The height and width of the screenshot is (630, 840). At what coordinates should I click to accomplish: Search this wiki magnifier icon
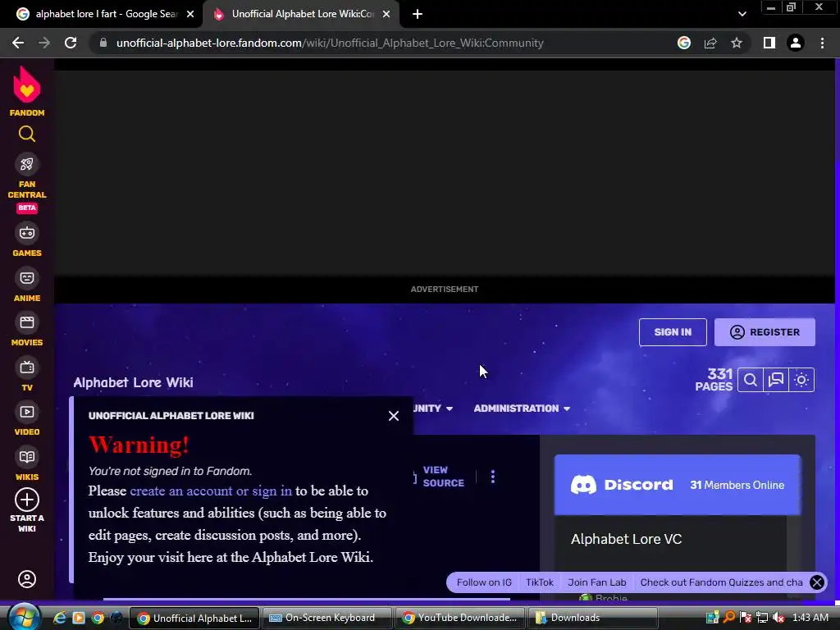point(750,380)
